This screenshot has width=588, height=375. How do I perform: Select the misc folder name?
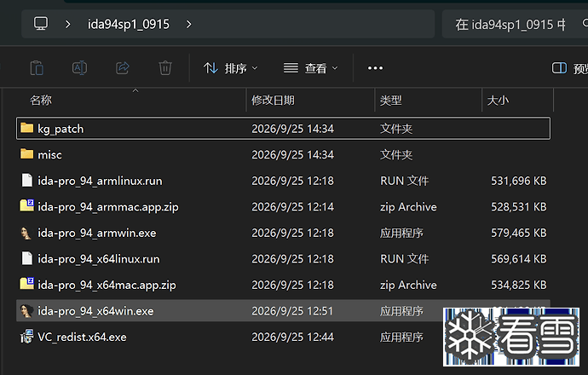pos(50,155)
